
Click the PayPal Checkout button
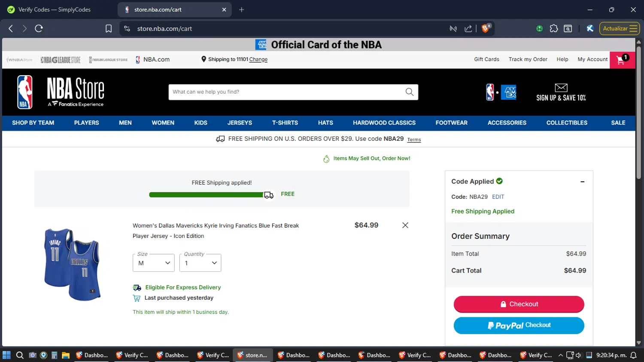coord(519,325)
